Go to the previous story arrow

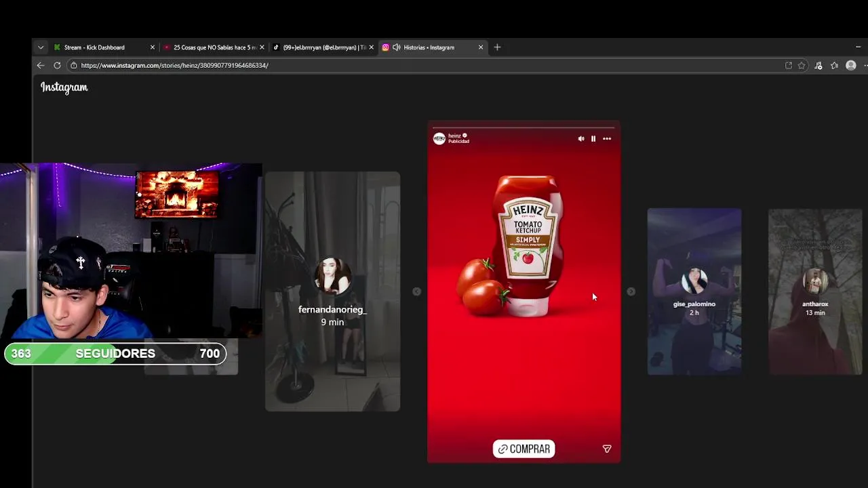[416, 291]
